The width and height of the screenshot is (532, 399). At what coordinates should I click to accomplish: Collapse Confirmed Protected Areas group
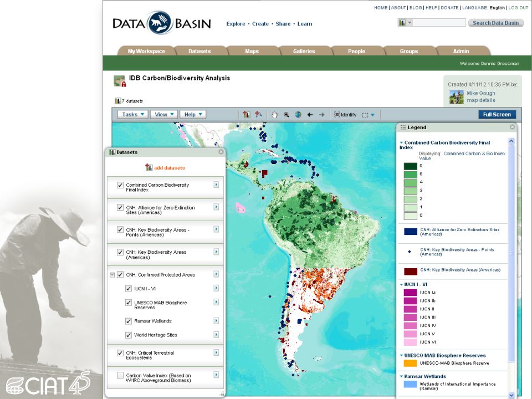tap(112, 275)
